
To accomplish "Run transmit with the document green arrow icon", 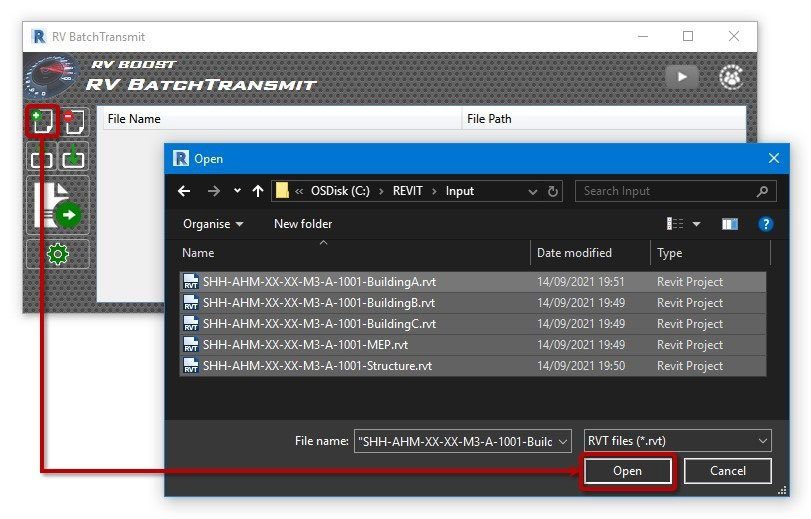I will click(57, 205).
